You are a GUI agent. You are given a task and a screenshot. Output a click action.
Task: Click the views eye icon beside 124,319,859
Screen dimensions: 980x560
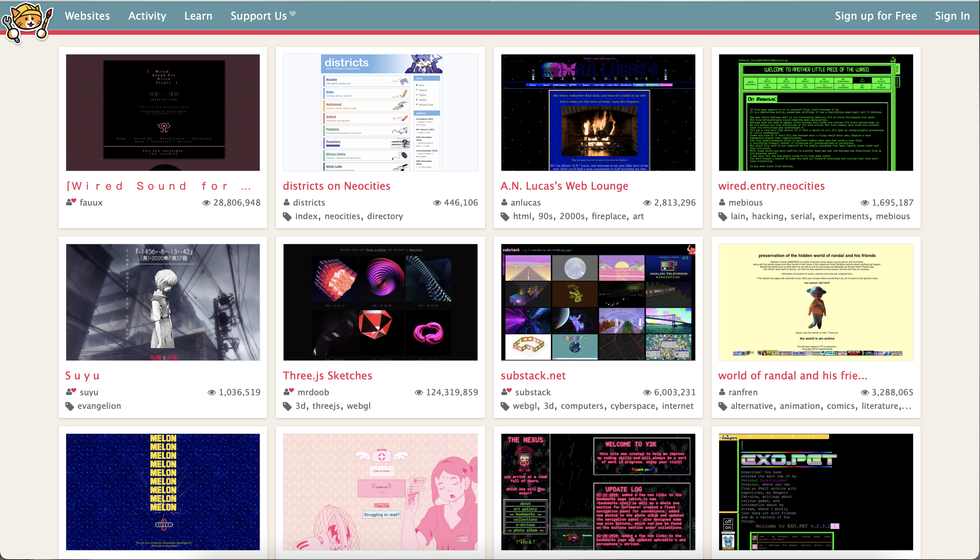coord(419,392)
